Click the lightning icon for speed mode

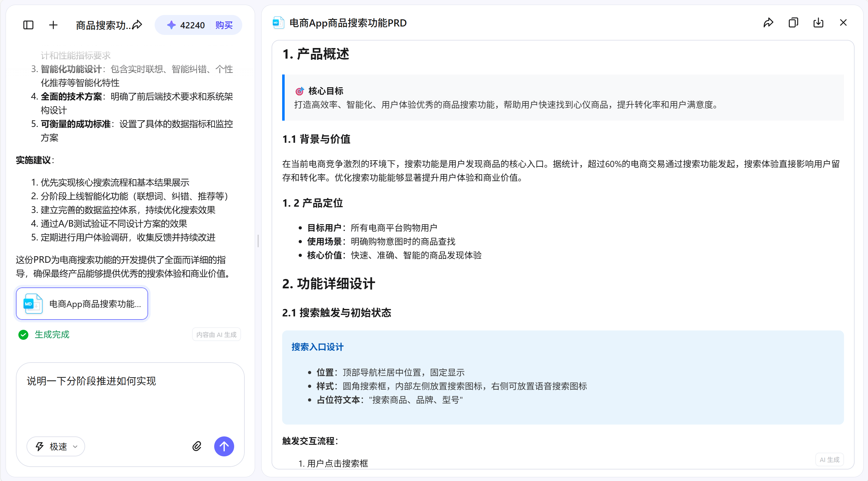pyautogui.click(x=39, y=446)
